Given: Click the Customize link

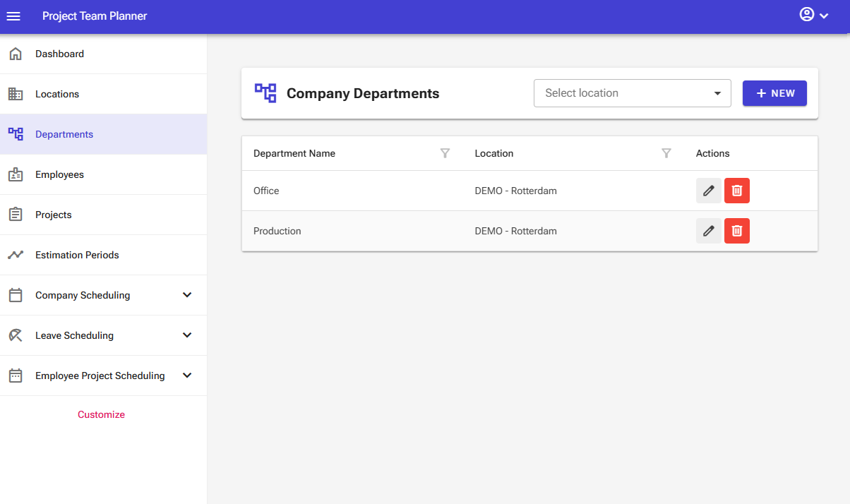Looking at the screenshot, I should [101, 414].
